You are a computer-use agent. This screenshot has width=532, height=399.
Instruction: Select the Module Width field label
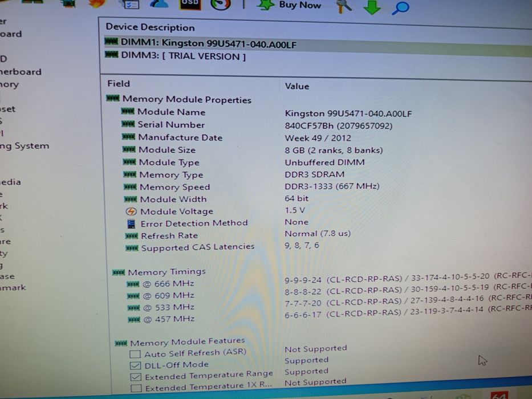point(173,199)
